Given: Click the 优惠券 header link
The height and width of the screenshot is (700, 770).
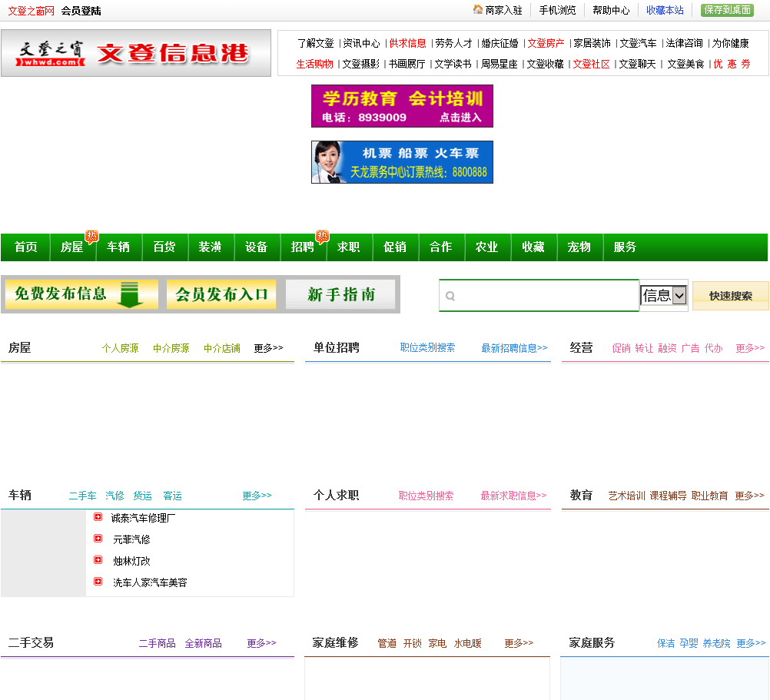Looking at the screenshot, I should 732,65.
